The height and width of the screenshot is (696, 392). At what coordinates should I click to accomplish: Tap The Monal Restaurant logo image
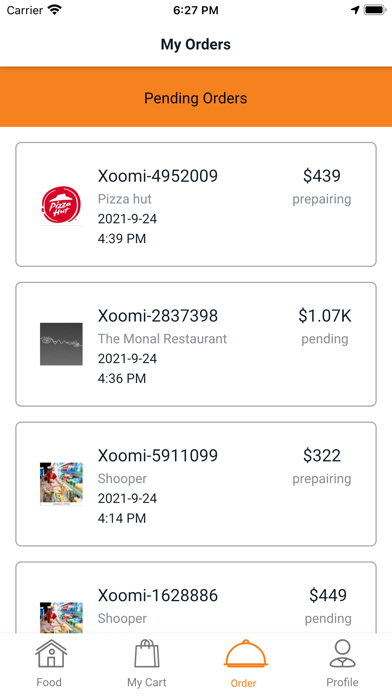click(61, 344)
